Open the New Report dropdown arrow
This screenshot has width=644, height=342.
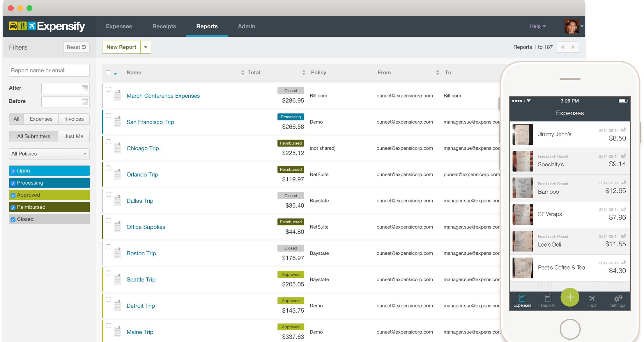pos(146,47)
